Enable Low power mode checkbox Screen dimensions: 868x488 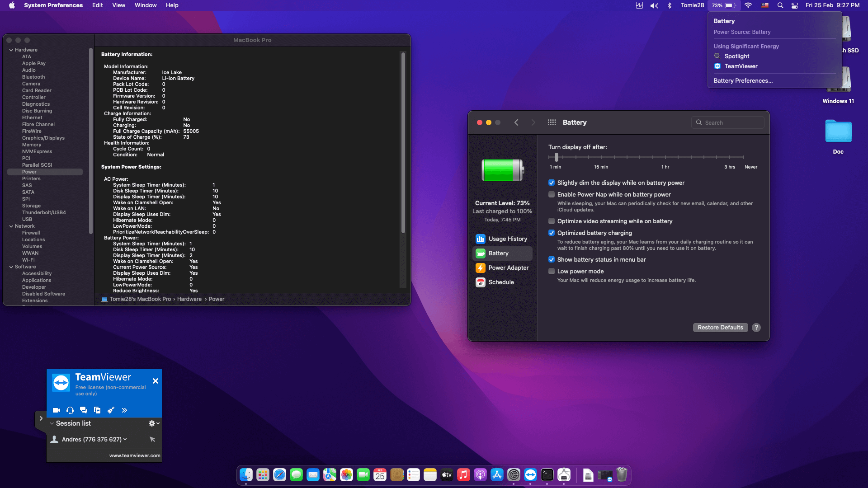[552, 271]
